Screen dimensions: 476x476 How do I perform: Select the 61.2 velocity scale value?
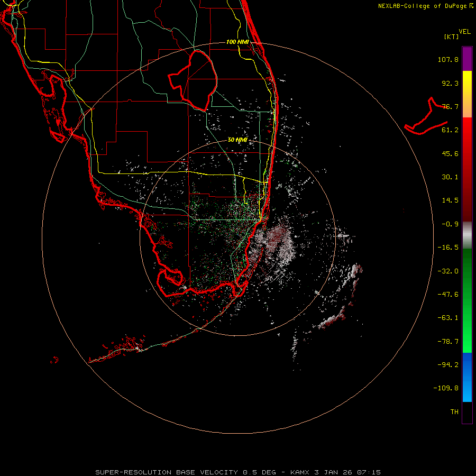pyautogui.click(x=450, y=130)
